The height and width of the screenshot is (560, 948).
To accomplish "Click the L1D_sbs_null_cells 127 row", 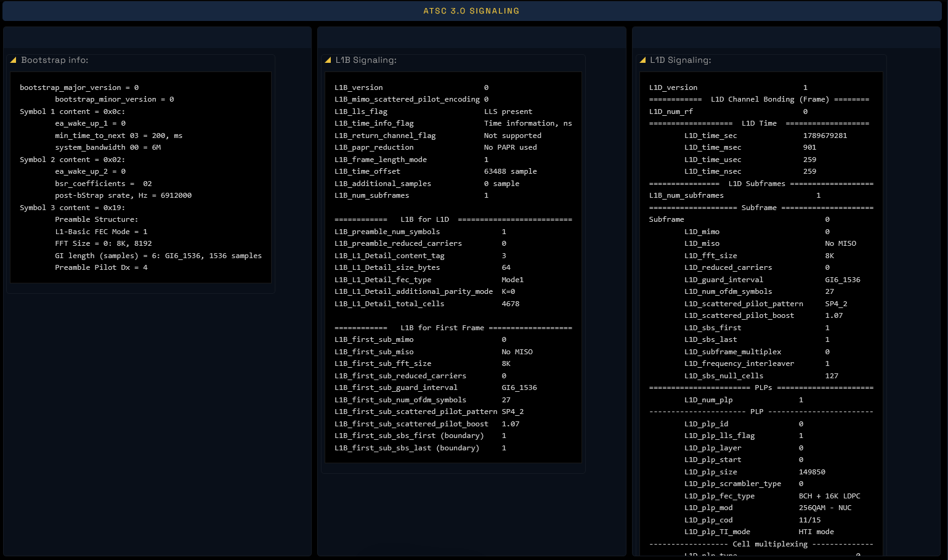I will tap(761, 376).
